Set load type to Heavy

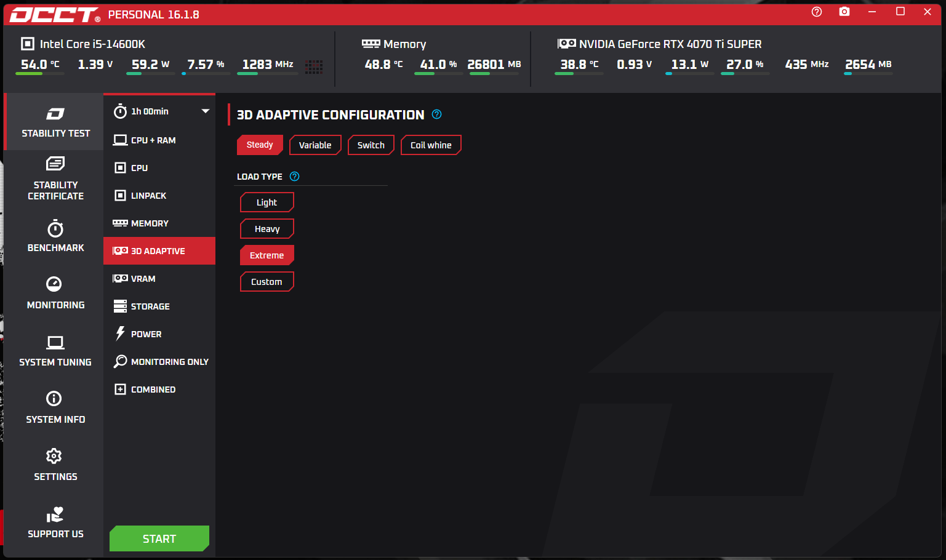[267, 229]
